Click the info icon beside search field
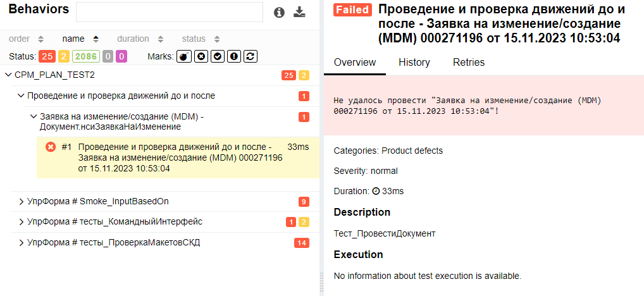644x296 pixels. tap(279, 12)
